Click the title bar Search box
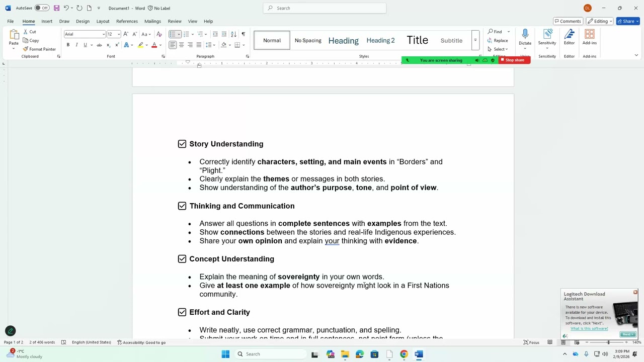Viewport: 644px width, 362px height. coord(325,8)
